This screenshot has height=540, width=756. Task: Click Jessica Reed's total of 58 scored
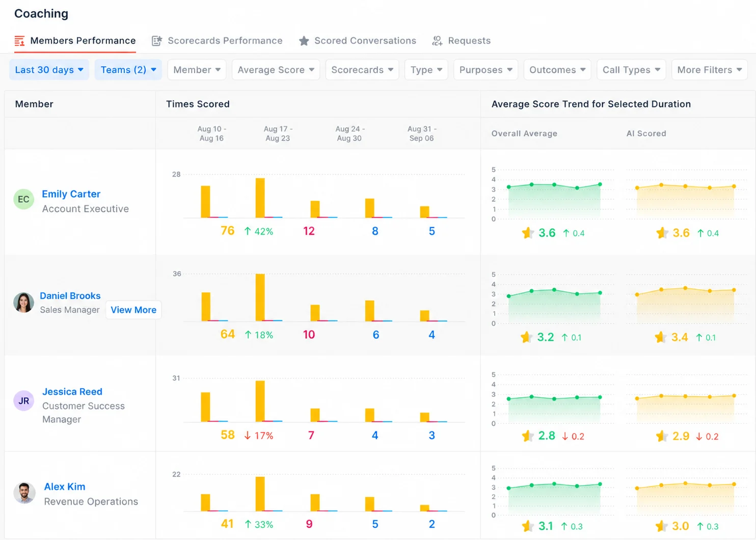[227, 436]
